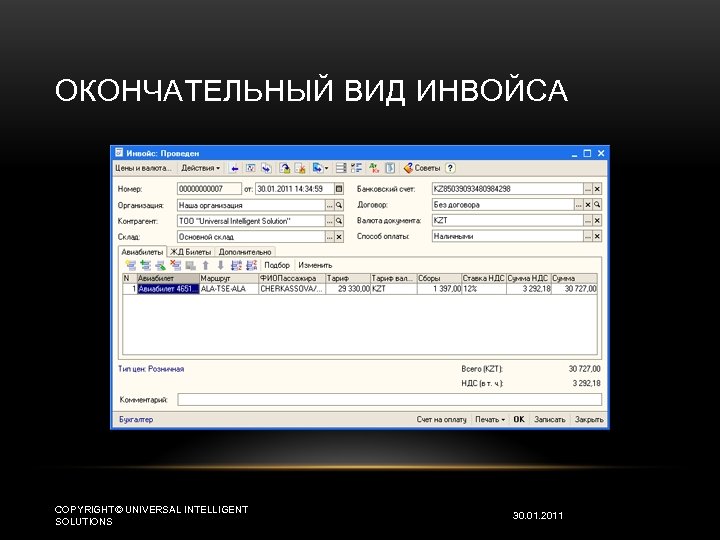Click the OK button
This screenshot has width=720, height=540.
(519, 420)
